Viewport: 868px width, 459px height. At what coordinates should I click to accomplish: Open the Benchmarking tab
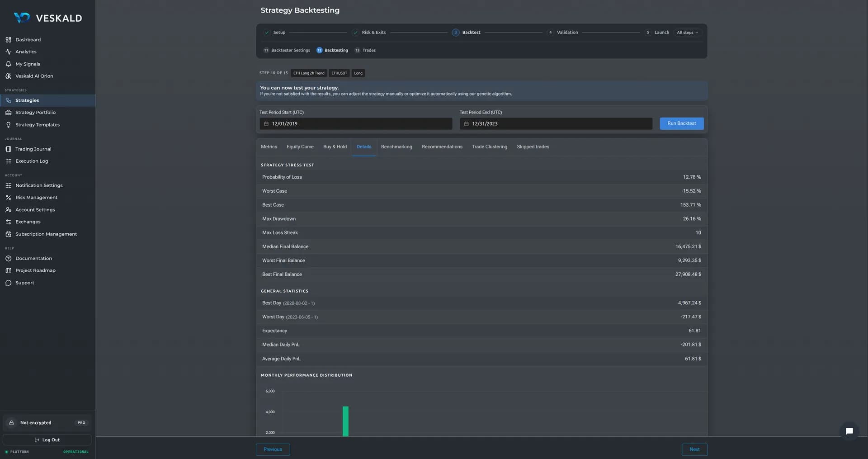[396, 147]
